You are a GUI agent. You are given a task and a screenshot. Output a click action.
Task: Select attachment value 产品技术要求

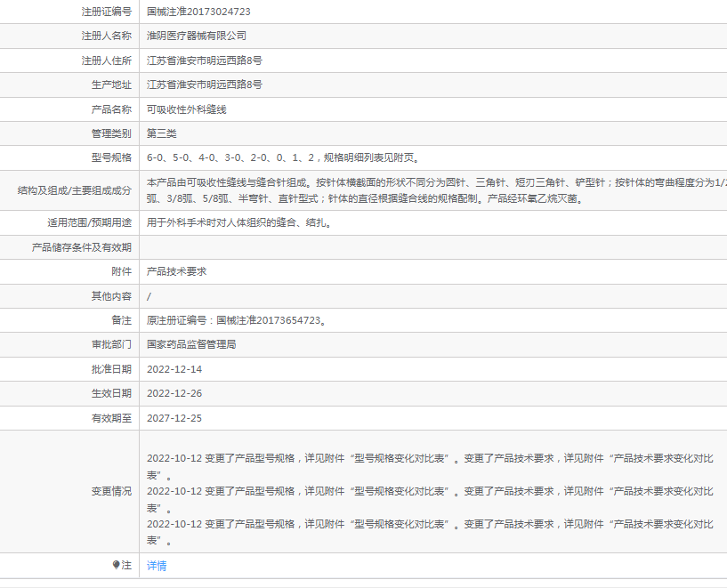(177, 271)
